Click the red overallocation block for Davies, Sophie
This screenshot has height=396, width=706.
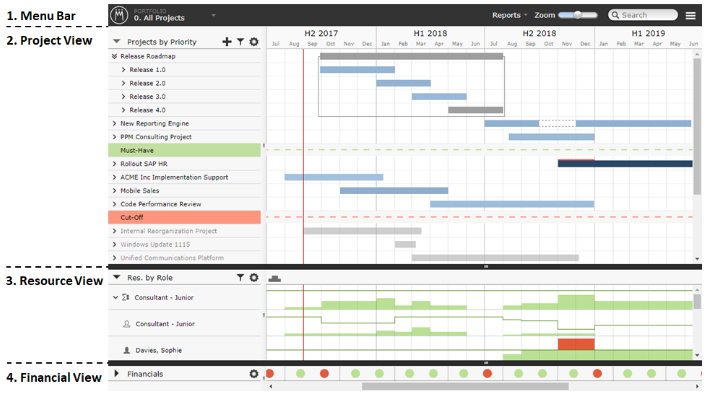tap(576, 344)
